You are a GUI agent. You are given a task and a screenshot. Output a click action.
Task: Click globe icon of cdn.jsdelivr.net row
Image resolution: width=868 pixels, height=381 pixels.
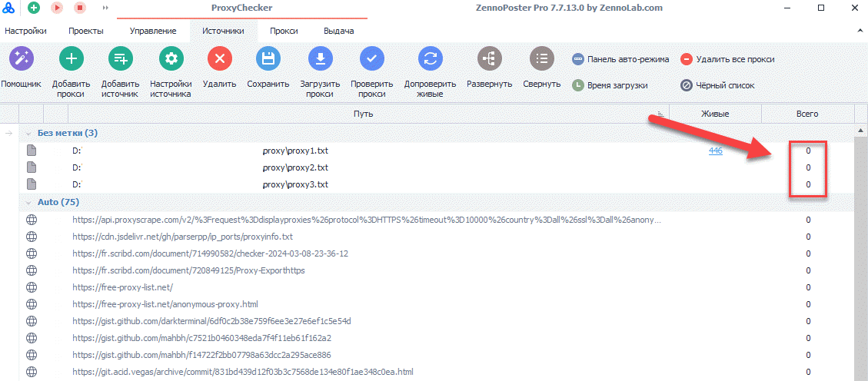tap(32, 237)
